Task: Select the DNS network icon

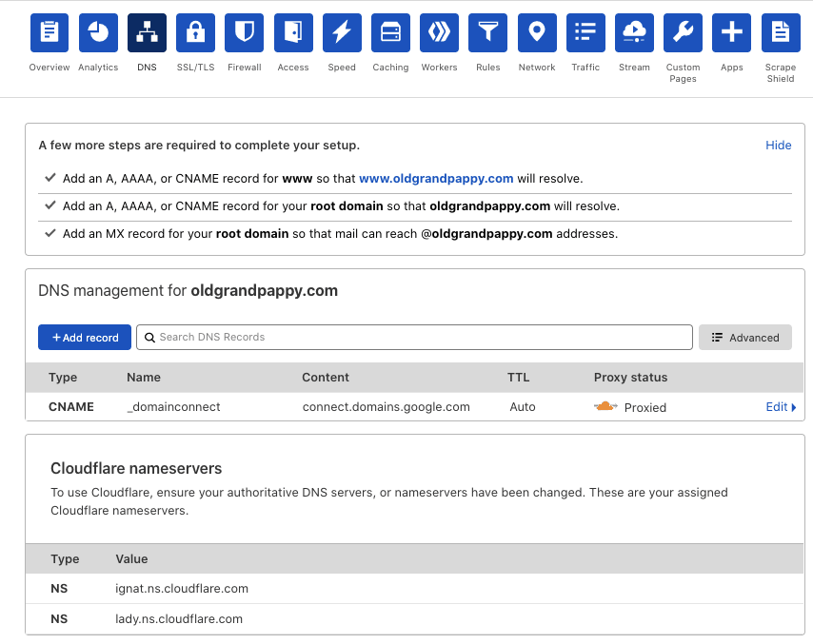Action: pos(147,32)
